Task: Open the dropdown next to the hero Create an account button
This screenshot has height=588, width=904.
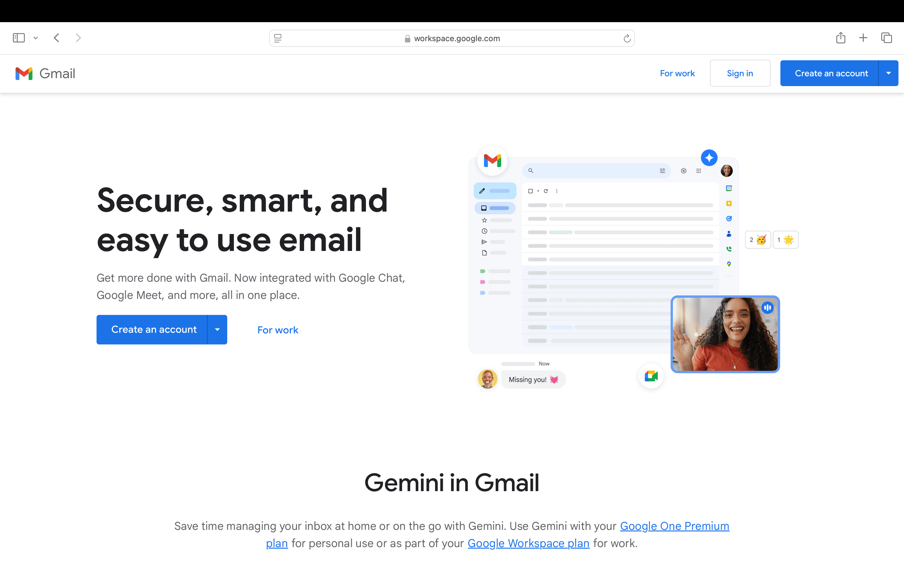Action: pos(217,330)
